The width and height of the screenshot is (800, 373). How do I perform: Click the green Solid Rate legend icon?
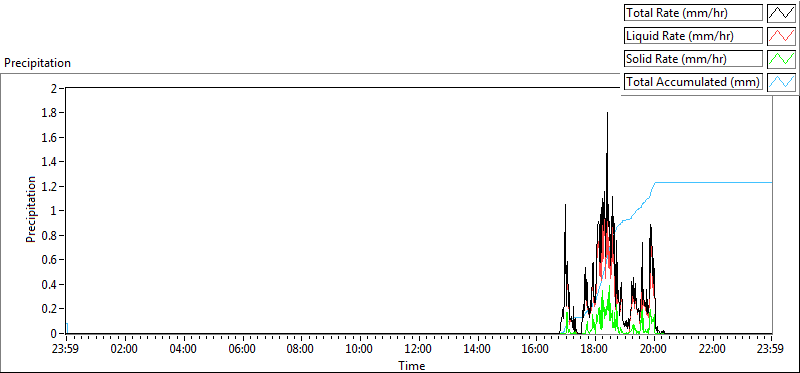point(781,59)
